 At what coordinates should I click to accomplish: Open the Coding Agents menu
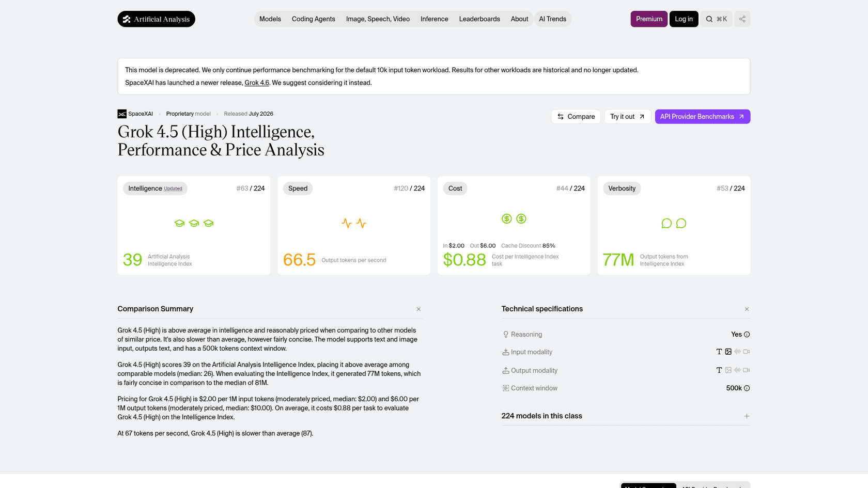(314, 19)
